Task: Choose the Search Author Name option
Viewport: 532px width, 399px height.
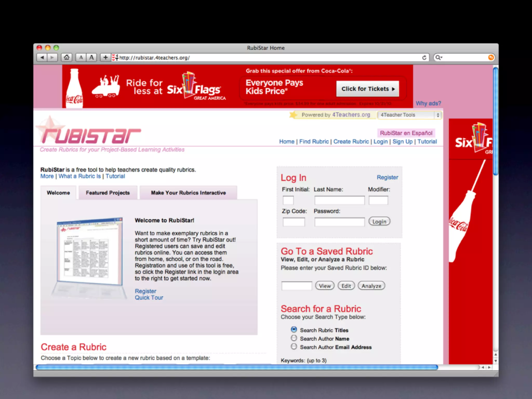Action: (294, 338)
